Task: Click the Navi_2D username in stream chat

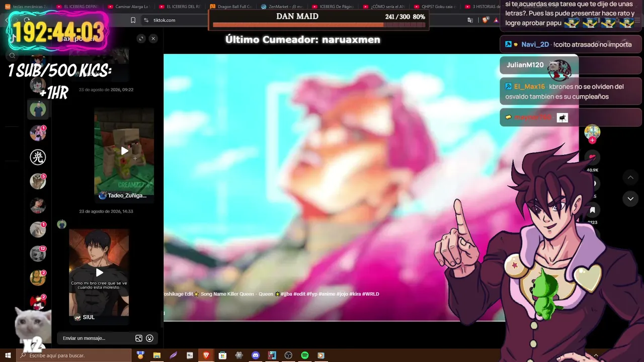Action: [535, 44]
